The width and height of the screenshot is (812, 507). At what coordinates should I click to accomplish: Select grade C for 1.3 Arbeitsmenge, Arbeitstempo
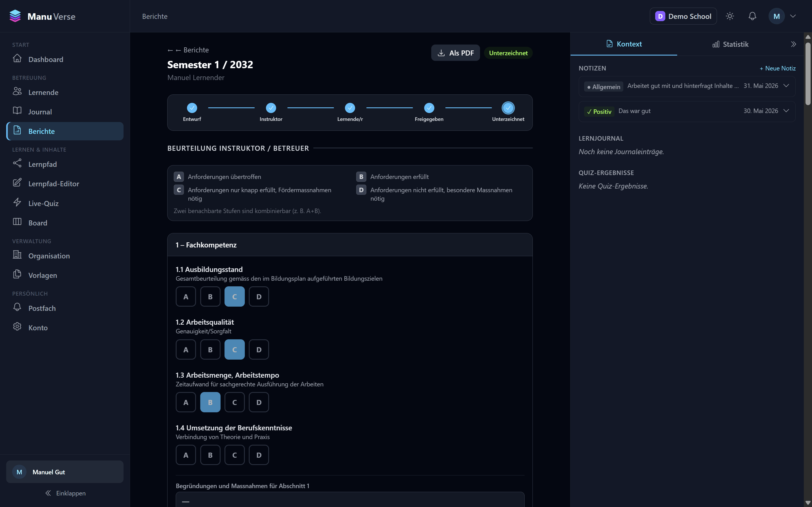235,402
